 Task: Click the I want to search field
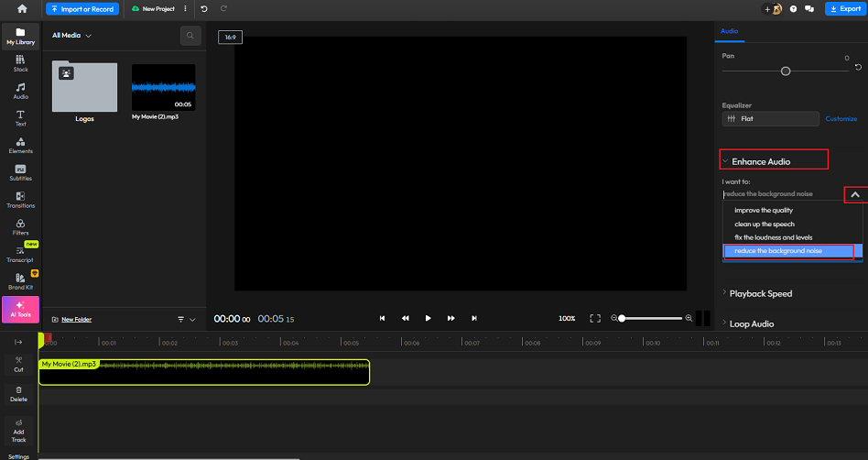(783, 194)
